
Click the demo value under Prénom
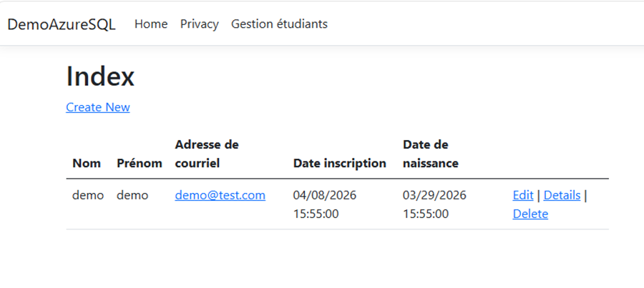132,195
